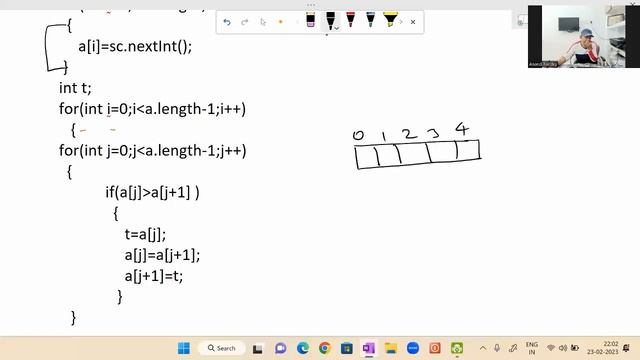Pick the yellow highlighter
The image size is (640, 360).
pos(390,20)
